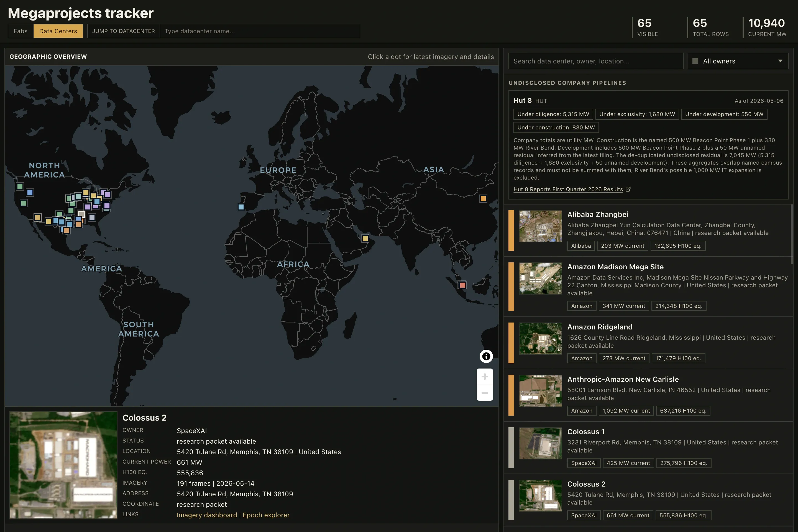
Task: Zoom out on the map
Action: [x=485, y=393]
